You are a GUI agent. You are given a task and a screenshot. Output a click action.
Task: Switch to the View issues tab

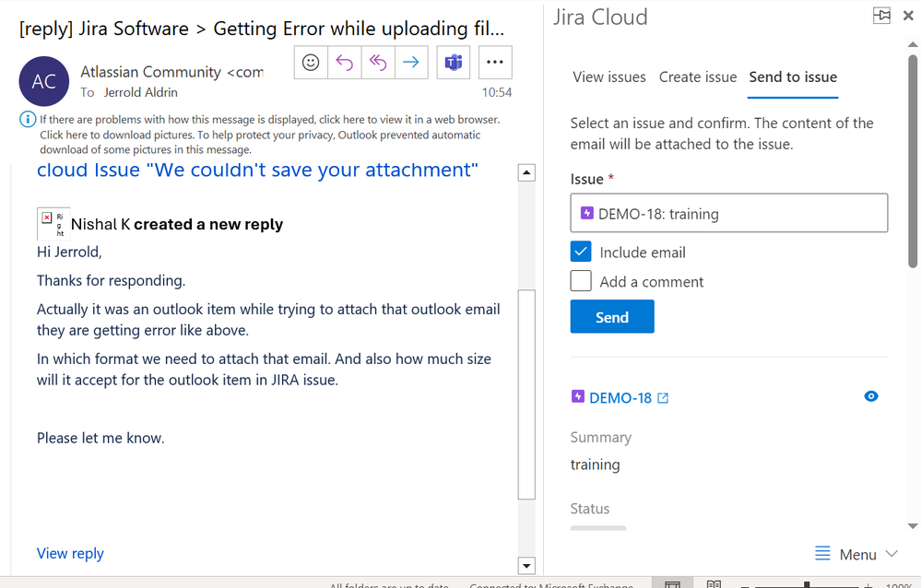click(x=609, y=76)
